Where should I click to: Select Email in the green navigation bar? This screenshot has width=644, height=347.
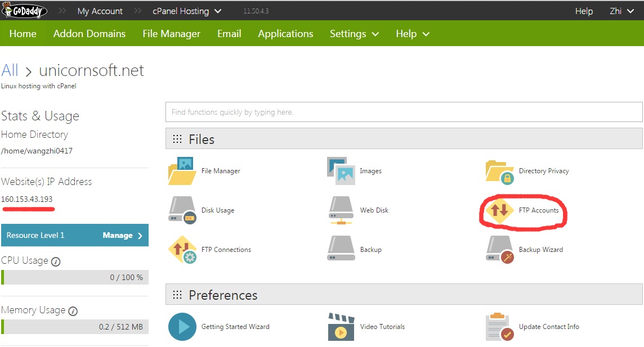point(229,34)
